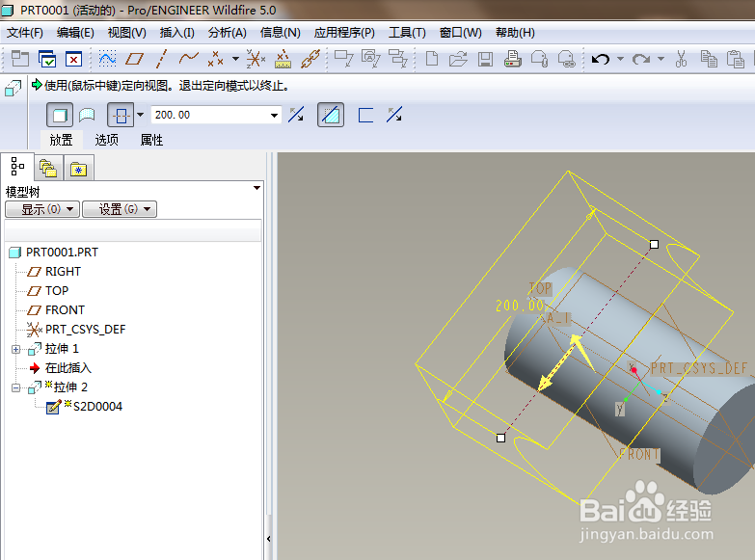The width and height of the screenshot is (755, 560).
Task: Expand the 拉伸 1 tree node
Action: [x=15, y=349]
